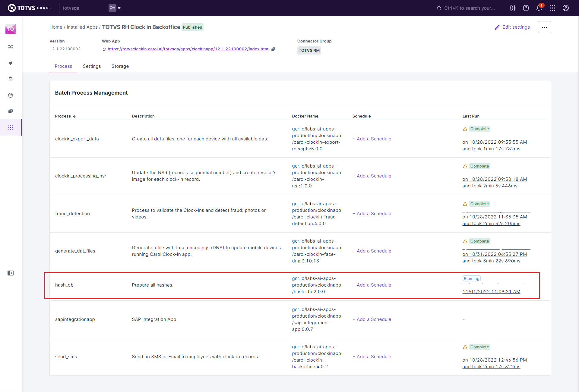Click the Edit settings link
579x392 pixels.
[x=516, y=27]
